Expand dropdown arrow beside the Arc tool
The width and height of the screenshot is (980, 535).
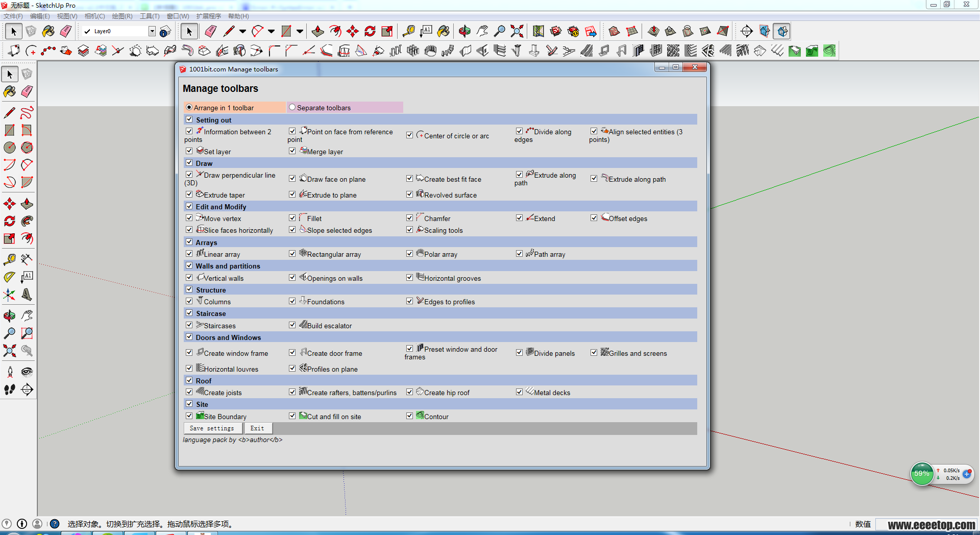(x=271, y=32)
